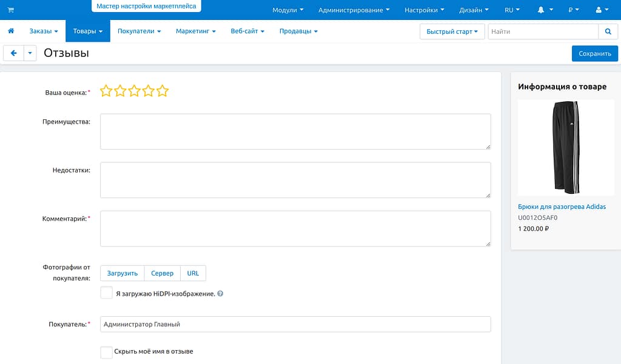The width and height of the screenshot is (621, 364).
Task: Click into the Комментарий text area
Action: [x=295, y=228]
